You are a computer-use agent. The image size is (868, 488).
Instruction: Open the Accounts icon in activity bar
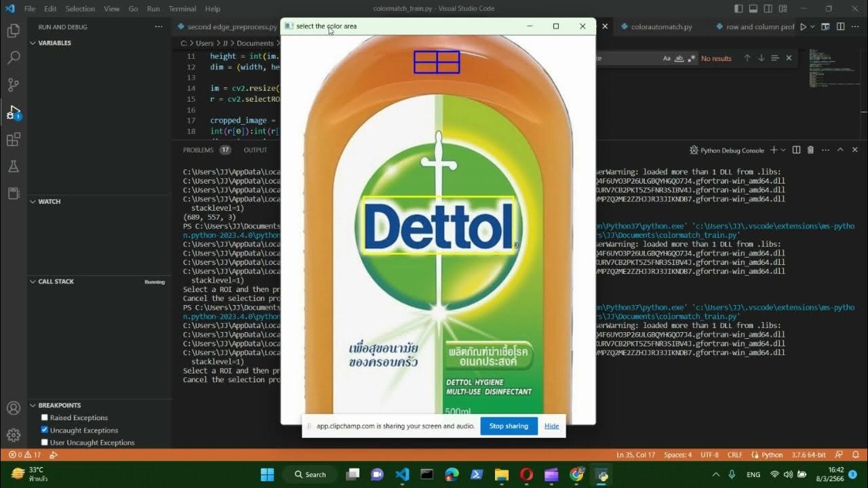click(x=13, y=408)
